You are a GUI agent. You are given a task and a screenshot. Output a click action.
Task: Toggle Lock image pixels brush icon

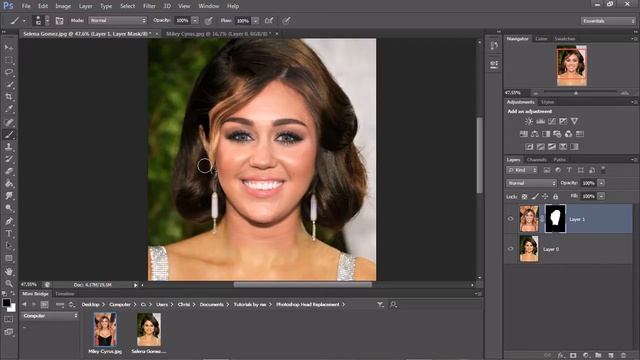tap(535, 196)
